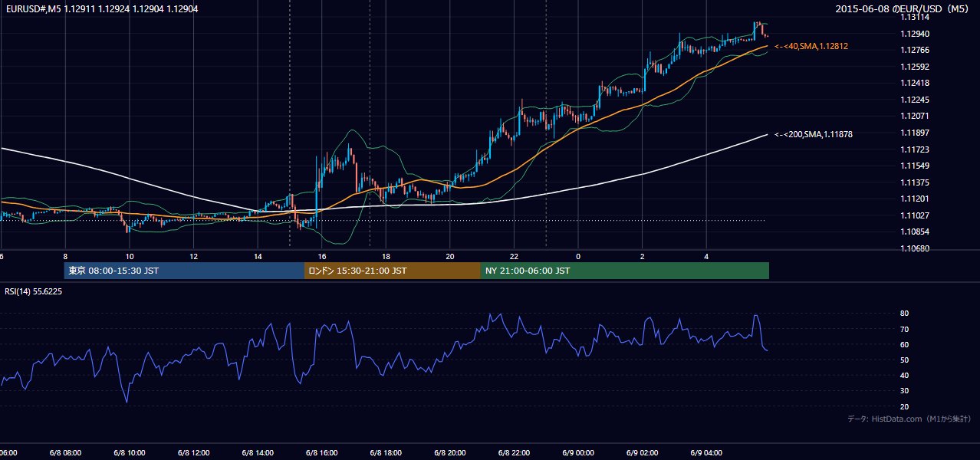
Task: Select the Tokyo session bar 08:00-15:30 JST
Action: (x=184, y=271)
